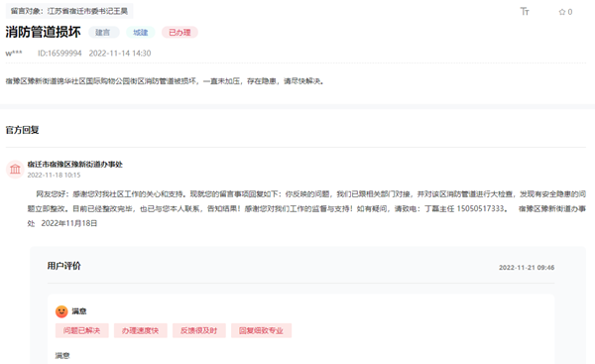595x364 pixels.
Task: Select the 回复细致专业 review tag
Action: [x=261, y=330]
